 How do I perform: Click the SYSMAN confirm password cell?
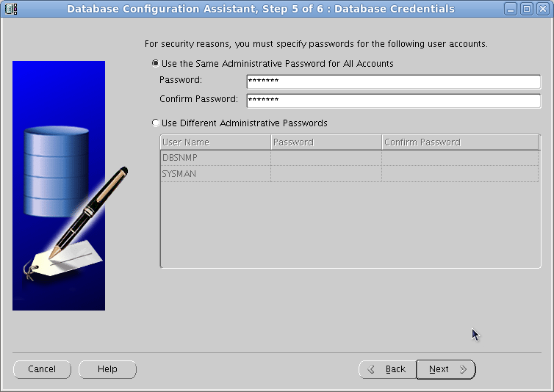[x=460, y=174]
